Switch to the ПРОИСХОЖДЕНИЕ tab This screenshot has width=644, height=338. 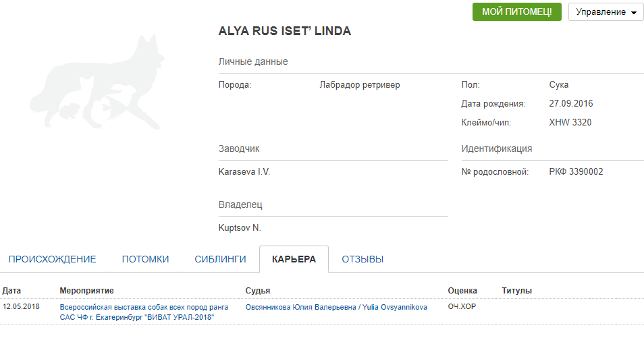click(52, 259)
